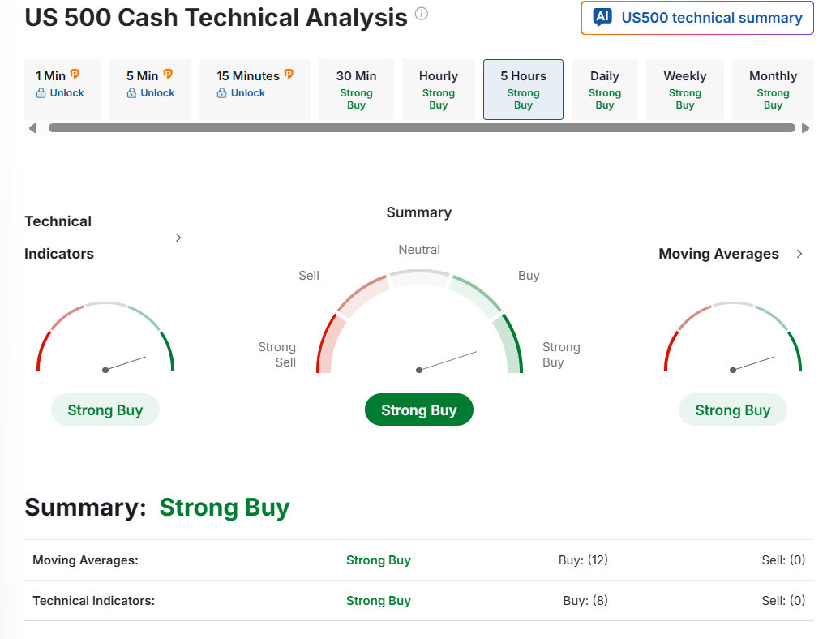The image size is (840, 639).
Task: Select the 30 Min timeframe tab
Action: [x=356, y=89]
